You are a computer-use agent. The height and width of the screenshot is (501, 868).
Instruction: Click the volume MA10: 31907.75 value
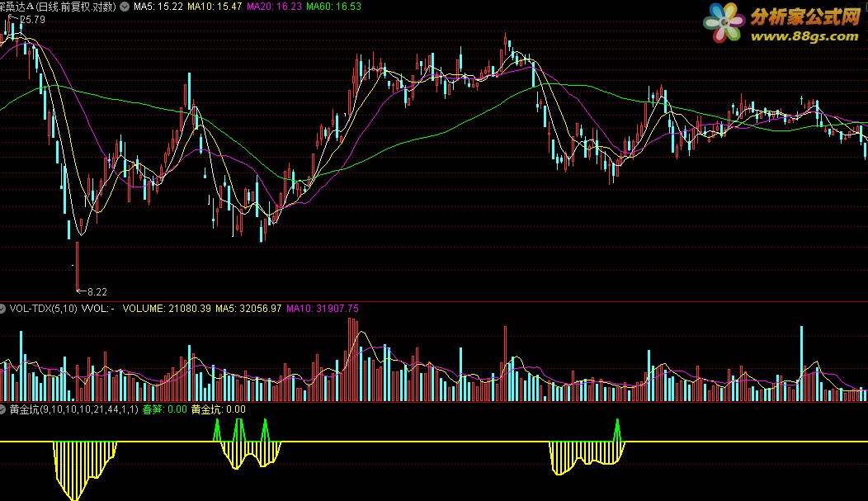323,309
